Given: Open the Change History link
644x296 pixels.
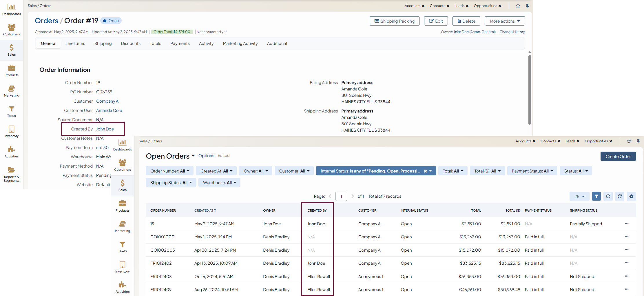Looking at the screenshot, I should (512, 32).
